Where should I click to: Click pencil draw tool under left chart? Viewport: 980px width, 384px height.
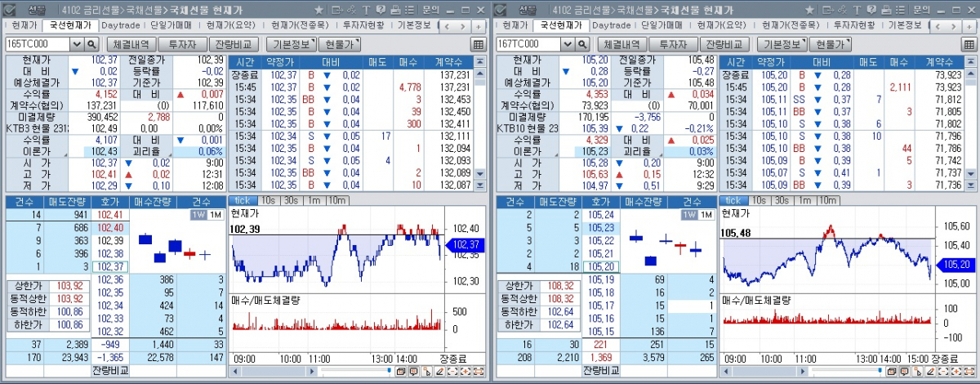[x=439, y=371]
